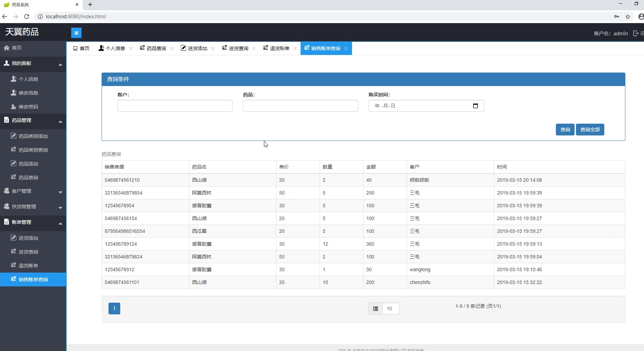Toggle the sidebar with the hamburger menu button
The image size is (644, 351).
coord(76,33)
